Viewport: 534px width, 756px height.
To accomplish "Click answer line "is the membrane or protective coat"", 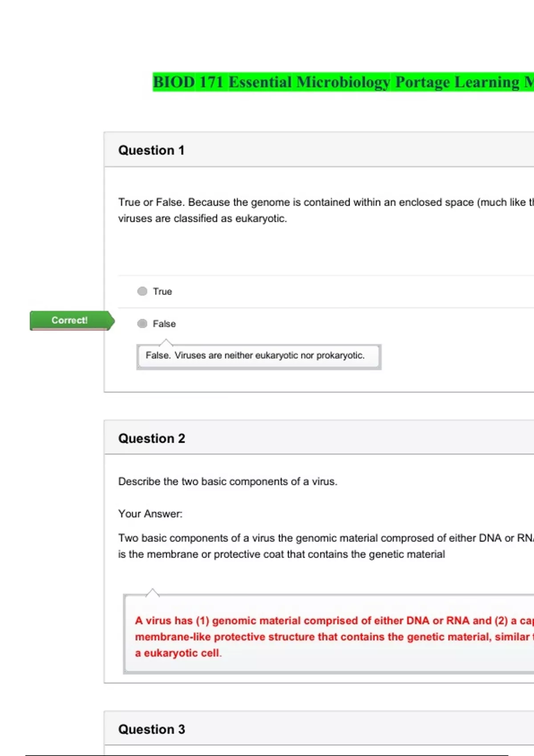I will pos(281,554).
